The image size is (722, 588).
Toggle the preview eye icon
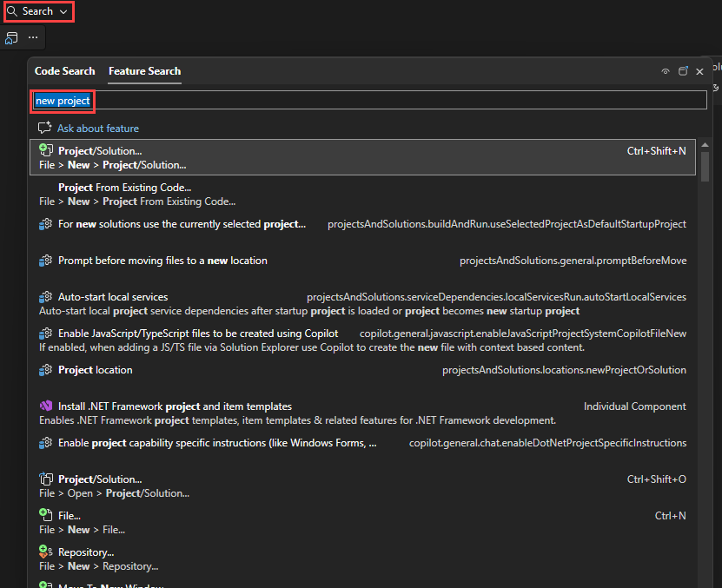click(666, 72)
